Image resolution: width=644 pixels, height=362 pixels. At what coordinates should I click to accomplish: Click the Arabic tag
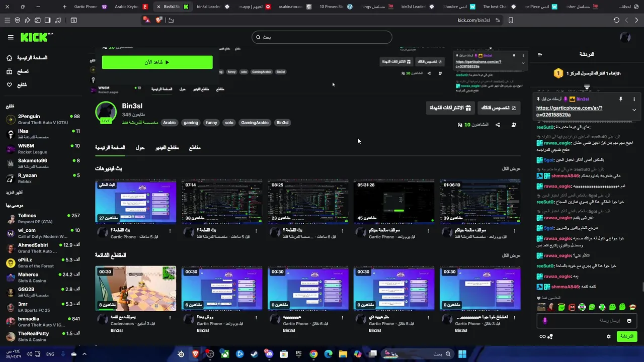coord(170,122)
